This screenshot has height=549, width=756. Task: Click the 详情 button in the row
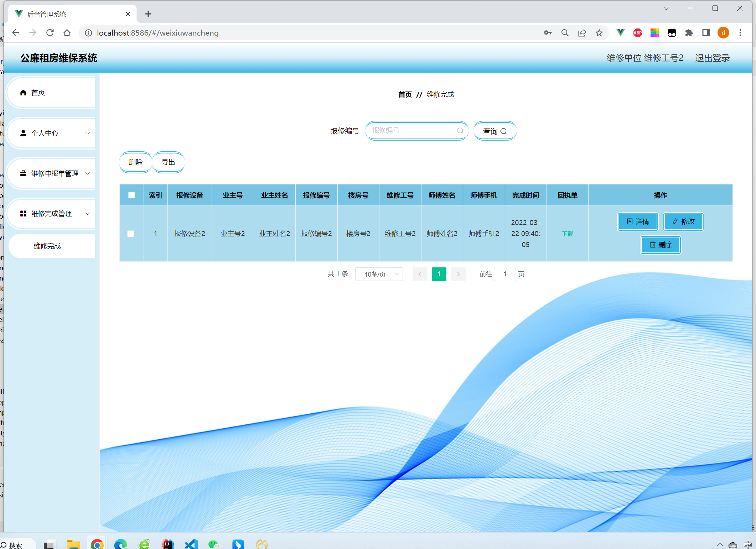click(638, 221)
